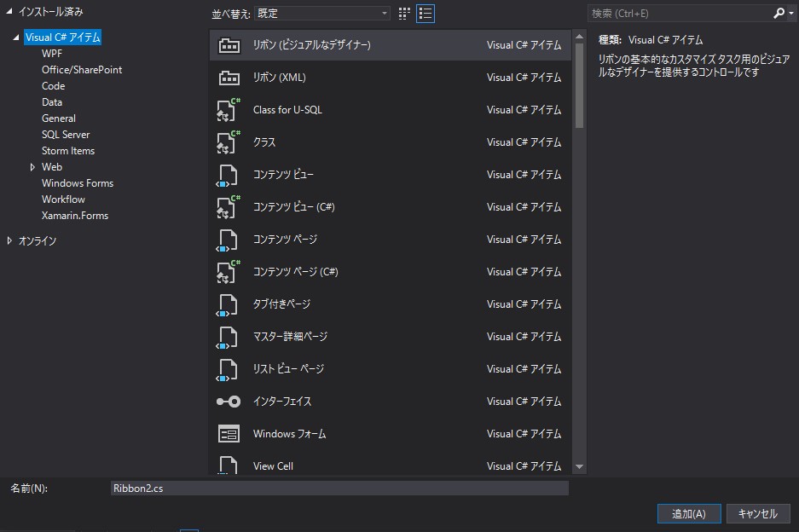The width and height of the screenshot is (799, 532).
Task: Click the クラス template icon
Action: pyautogui.click(x=228, y=142)
